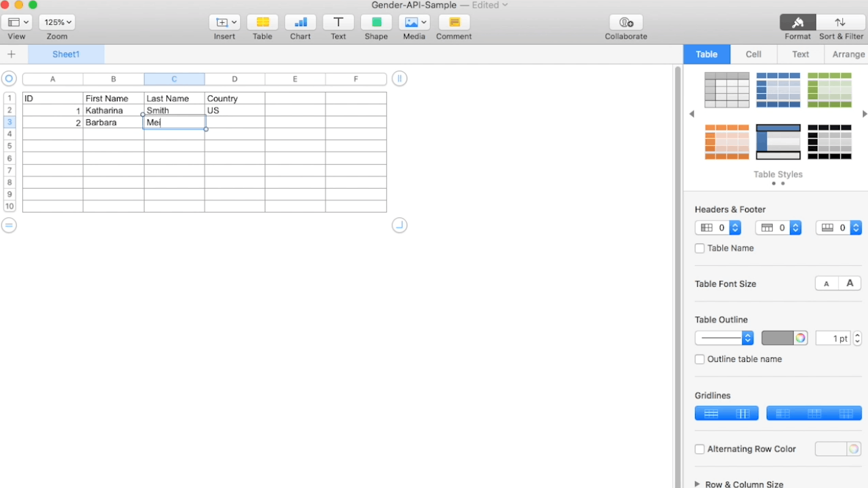Toggle vertical body gridlines
This screenshot has width=868, height=488.
(743, 413)
